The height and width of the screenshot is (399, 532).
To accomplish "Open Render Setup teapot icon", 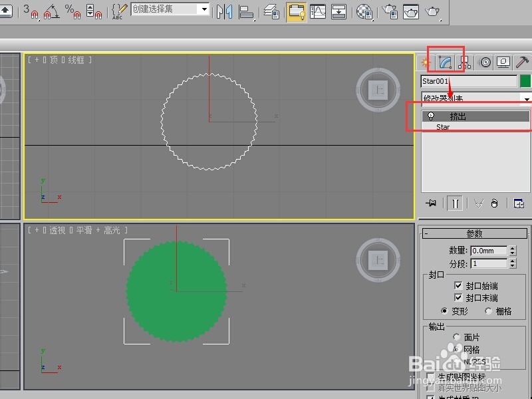I will point(390,11).
